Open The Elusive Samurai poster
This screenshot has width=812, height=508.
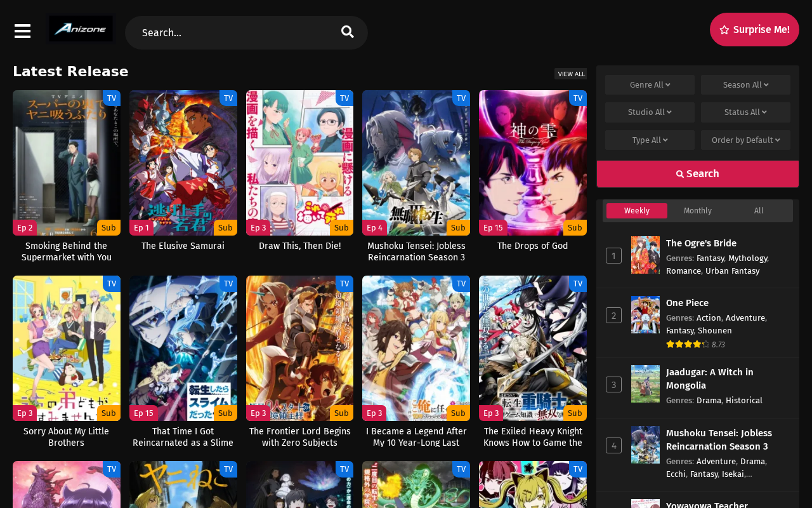[183, 163]
